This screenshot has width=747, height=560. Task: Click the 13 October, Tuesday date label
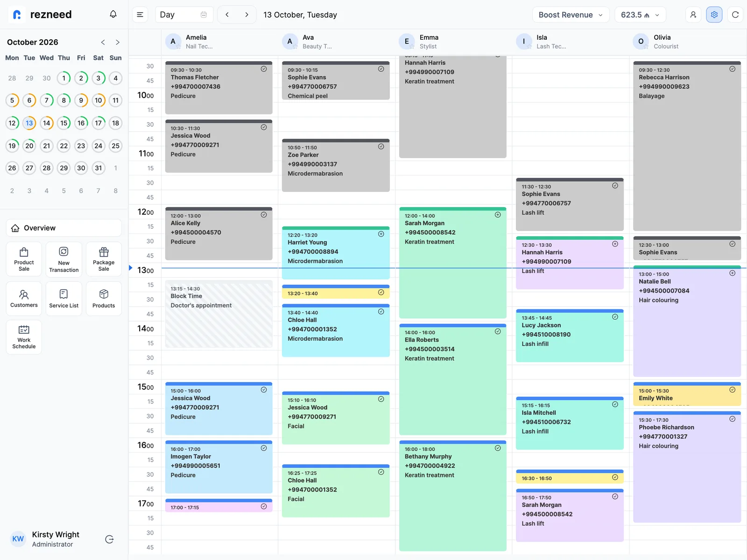click(300, 14)
